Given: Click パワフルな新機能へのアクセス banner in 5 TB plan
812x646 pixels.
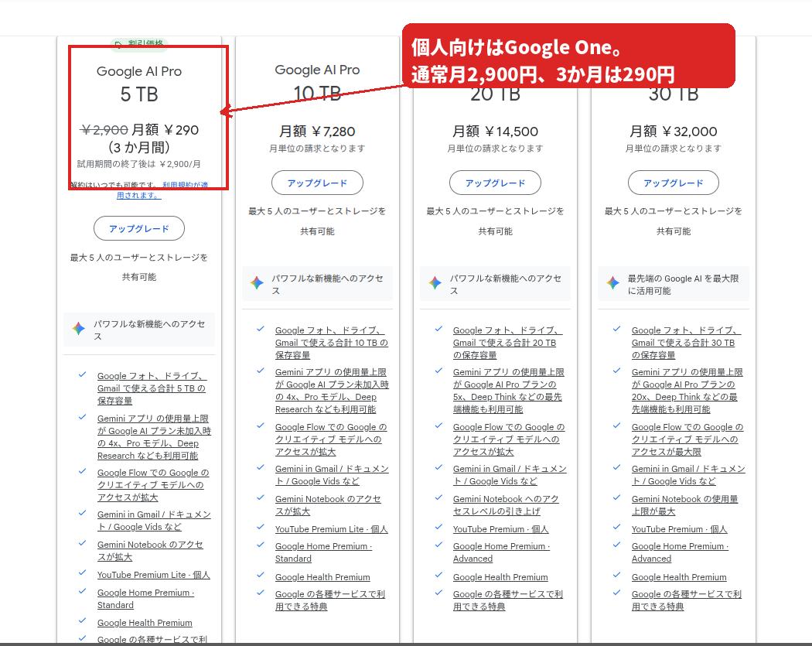Looking at the screenshot, I should pos(138,330).
